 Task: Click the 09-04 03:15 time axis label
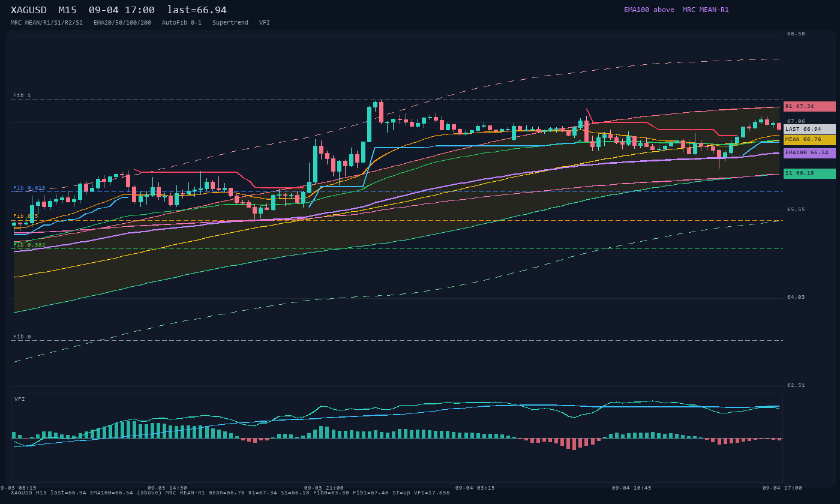[x=475, y=488]
